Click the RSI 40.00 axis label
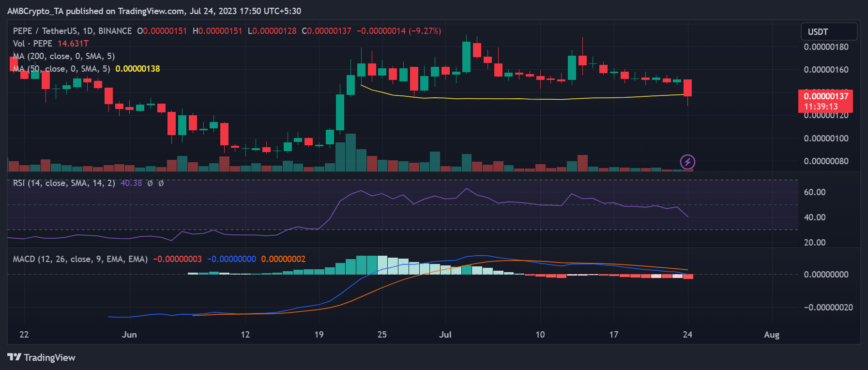Image resolution: width=868 pixels, height=370 pixels. coord(815,217)
